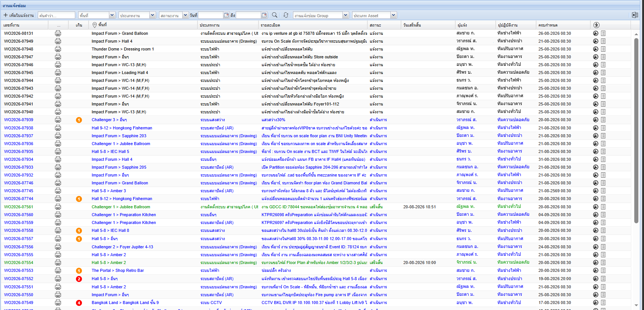The width and height of the screenshot is (644, 310).
Task: Click wrench icon for WO2026-07949
Action: 596,41
